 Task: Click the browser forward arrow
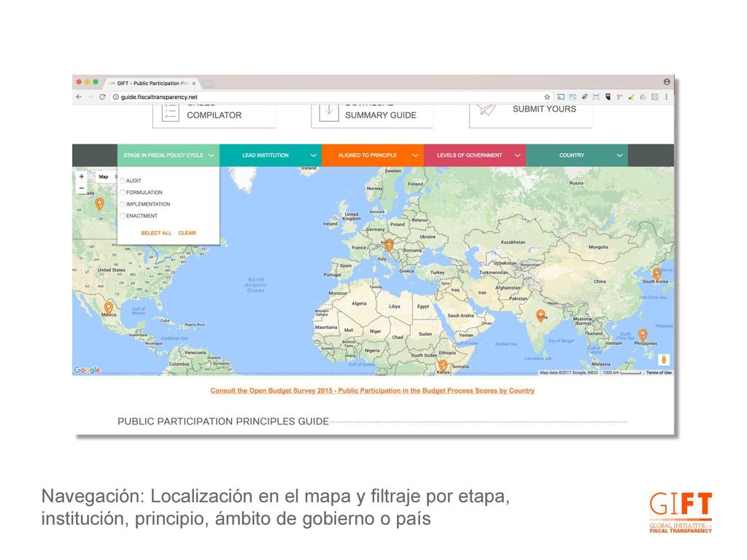[x=90, y=97]
